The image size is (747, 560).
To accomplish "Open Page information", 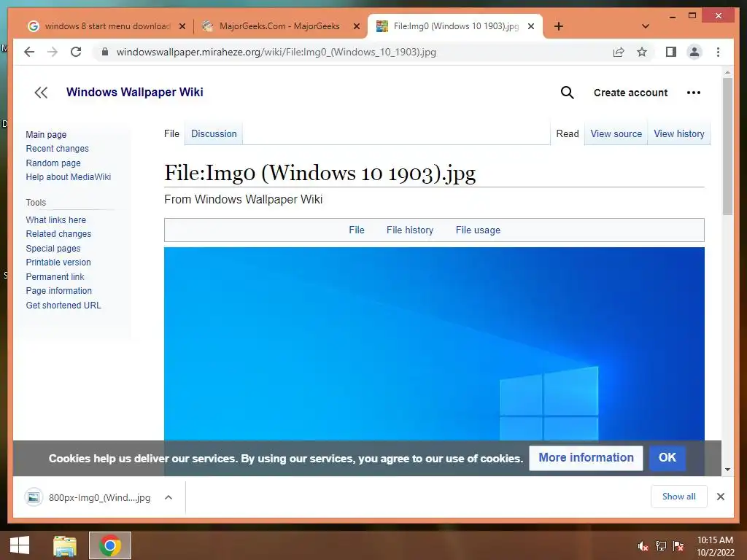I will (58, 290).
